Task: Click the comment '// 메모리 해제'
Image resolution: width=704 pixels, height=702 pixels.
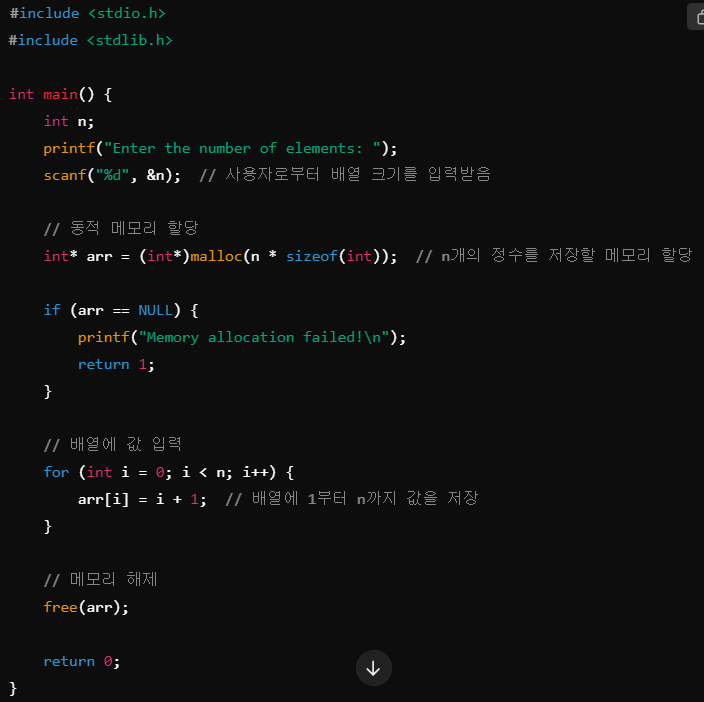Action: [x=101, y=579]
